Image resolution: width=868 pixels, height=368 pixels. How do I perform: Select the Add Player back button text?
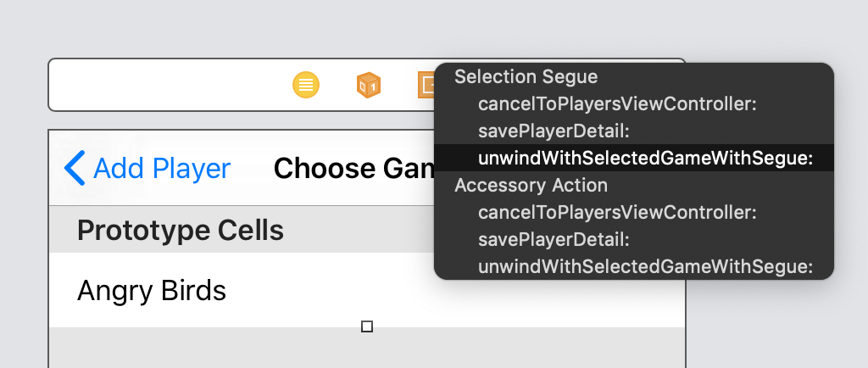tap(162, 168)
